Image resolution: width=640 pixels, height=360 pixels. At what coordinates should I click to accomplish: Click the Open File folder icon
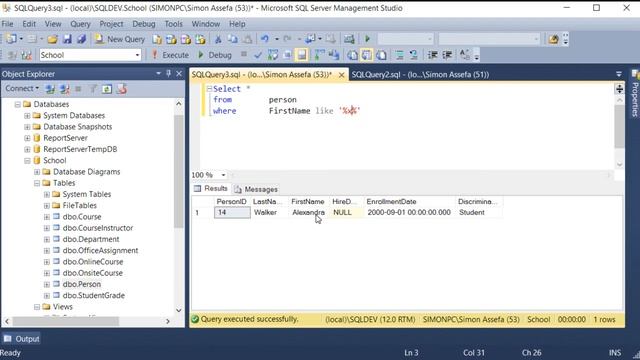pos(52,39)
